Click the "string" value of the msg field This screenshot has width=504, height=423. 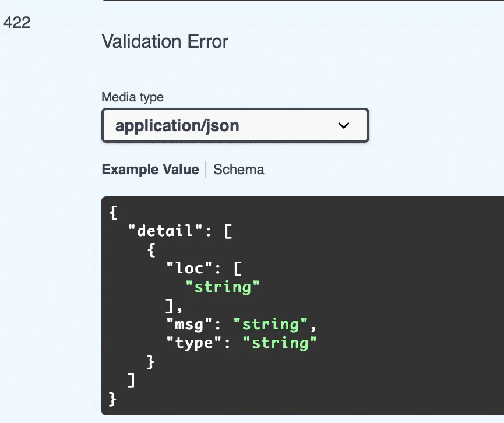click(270, 324)
